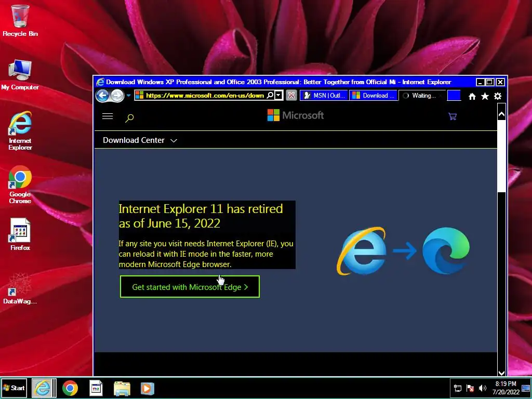Click the IE forward arrow button
The height and width of the screenshot is (399, 532).
[117, 96]
